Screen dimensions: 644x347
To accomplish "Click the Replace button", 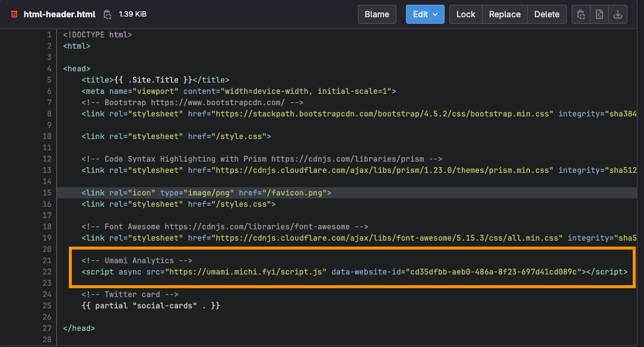I will click(x=505, y=14).
